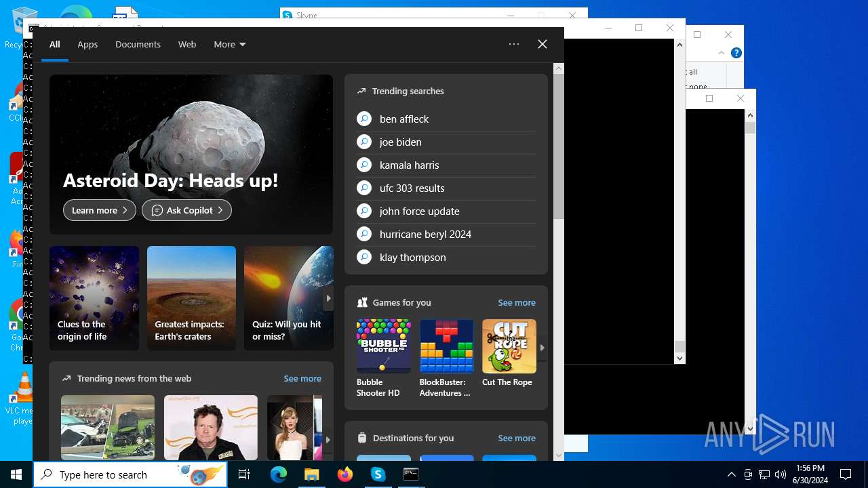Open the 'Greatest impacts: Earth's craters' card
The height and width of the screenshot is (488, 868).
click(x=191, y=298)
